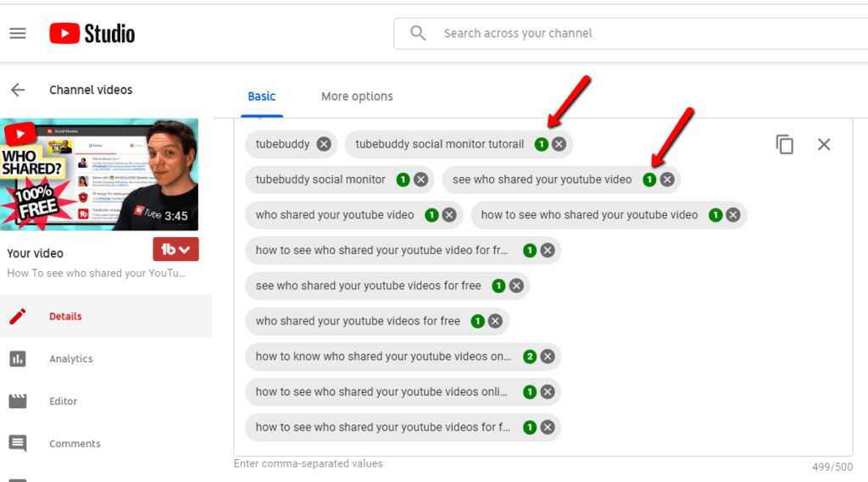868x482 pixels.
Task: Clear all tags with the X icon
Action: click(824, 145)
